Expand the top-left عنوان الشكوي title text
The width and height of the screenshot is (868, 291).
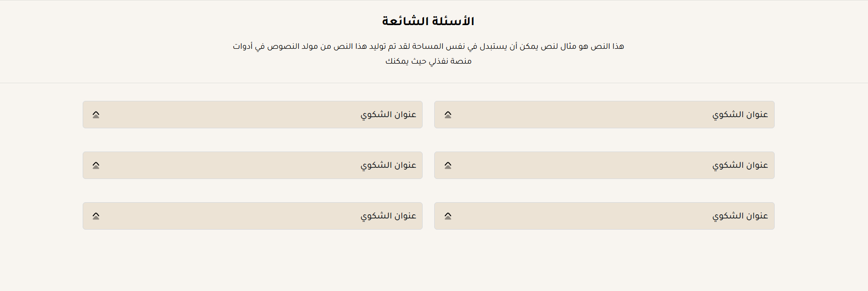point(388,115)
